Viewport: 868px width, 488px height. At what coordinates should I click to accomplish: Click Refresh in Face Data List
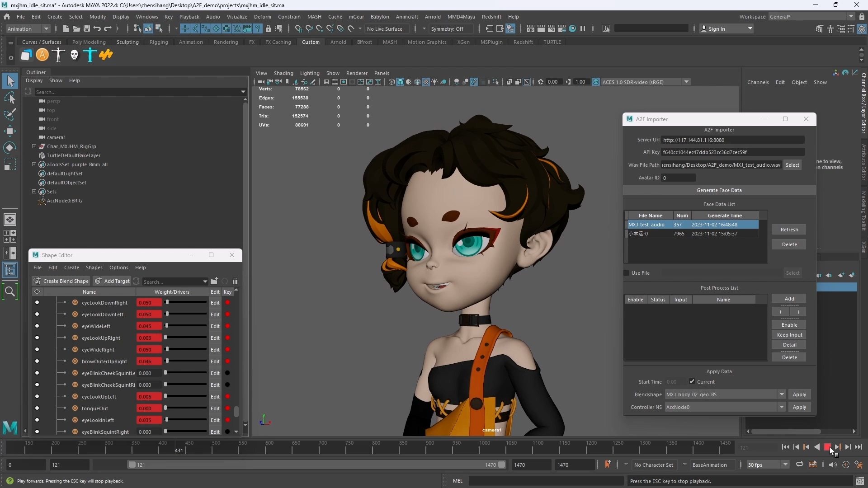(x=789, y=230)
